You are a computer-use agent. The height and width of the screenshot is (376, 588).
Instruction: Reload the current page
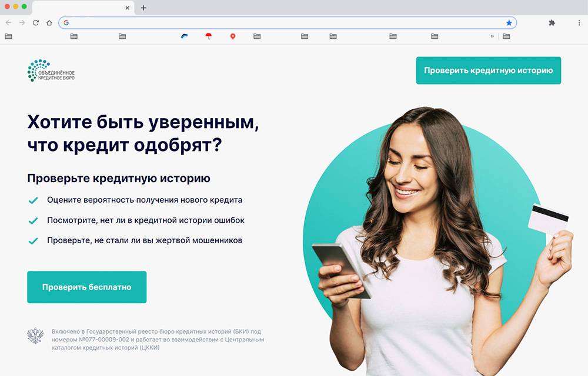36,23
